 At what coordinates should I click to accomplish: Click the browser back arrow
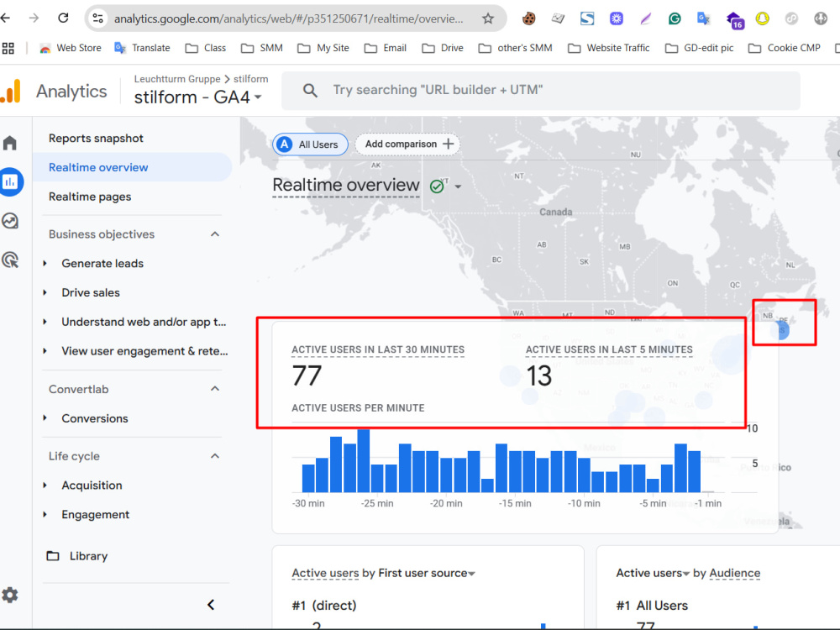[x=5, y=18]
